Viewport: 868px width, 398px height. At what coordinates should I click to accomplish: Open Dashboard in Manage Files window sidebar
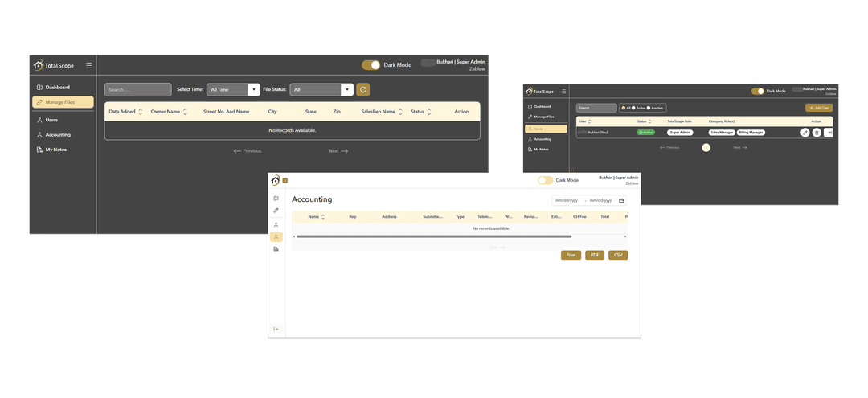click(53, 88)
